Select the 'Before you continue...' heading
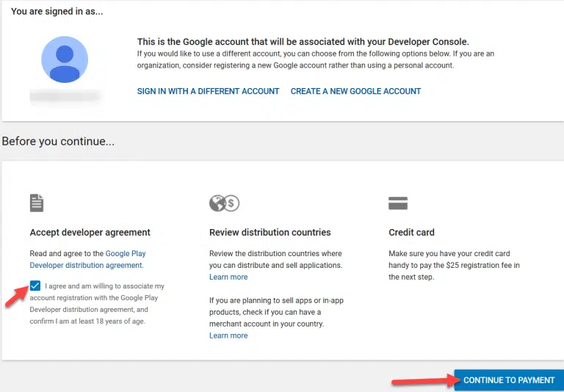This screenshot has height=392, width=564. click(x=58, y=142)
